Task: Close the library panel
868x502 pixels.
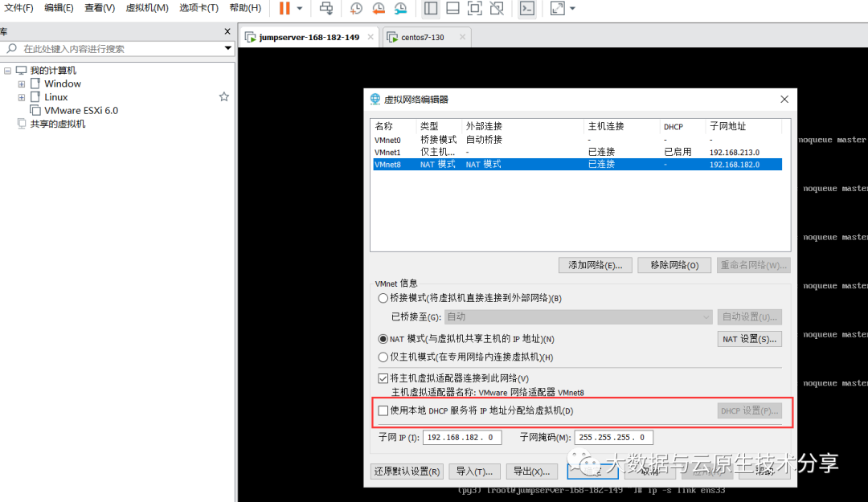Action: (x=227, y=31)
